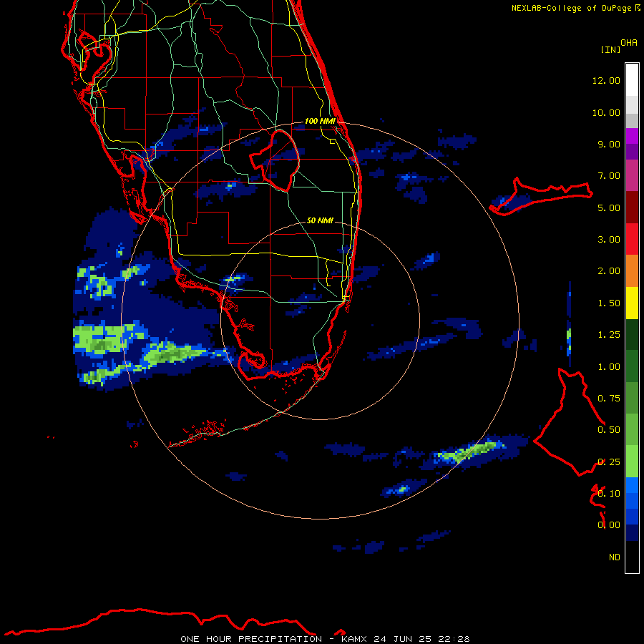Click the 10.00 legend value
The image size is (644, 644).
tap(606, 112)
